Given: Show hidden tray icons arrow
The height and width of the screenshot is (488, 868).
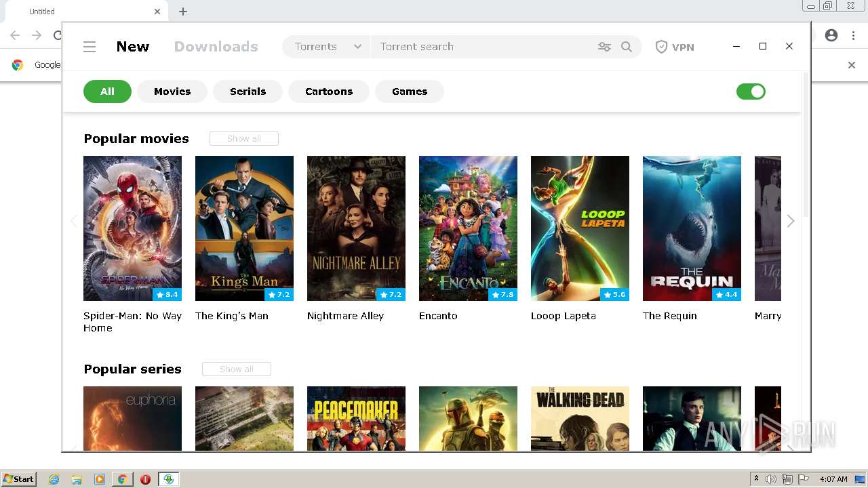Looking at the screenshot, I should (x=756, y=479).
